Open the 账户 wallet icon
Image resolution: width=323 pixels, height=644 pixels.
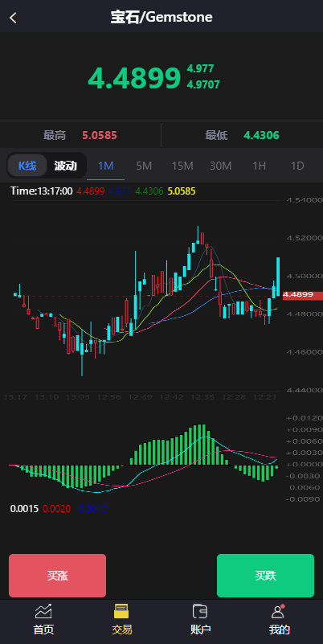point(200,612)
